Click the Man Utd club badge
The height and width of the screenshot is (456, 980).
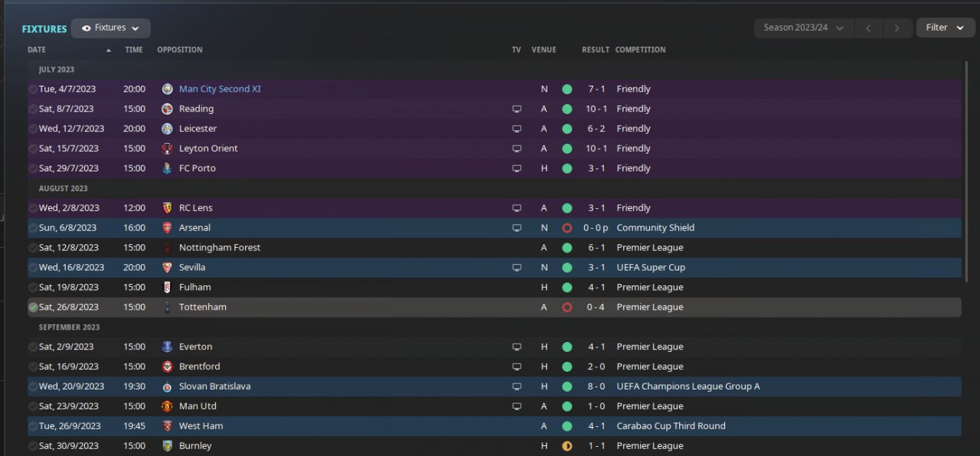click(x=168, y=406)
